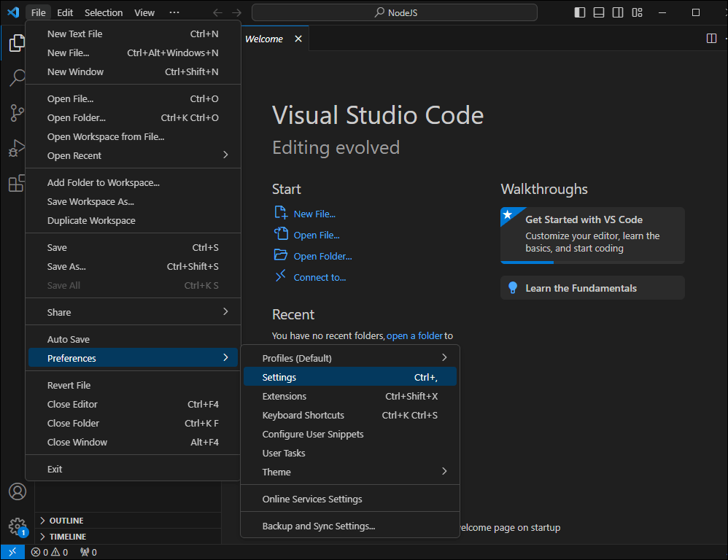This screenshot has height=560, width=728.
Task: Choose Online Services Settings
Action: [350, 499]
